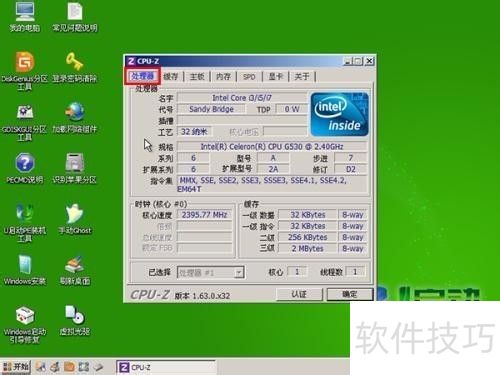
Task: Select the SPD tab
Action: pos(249,77)
